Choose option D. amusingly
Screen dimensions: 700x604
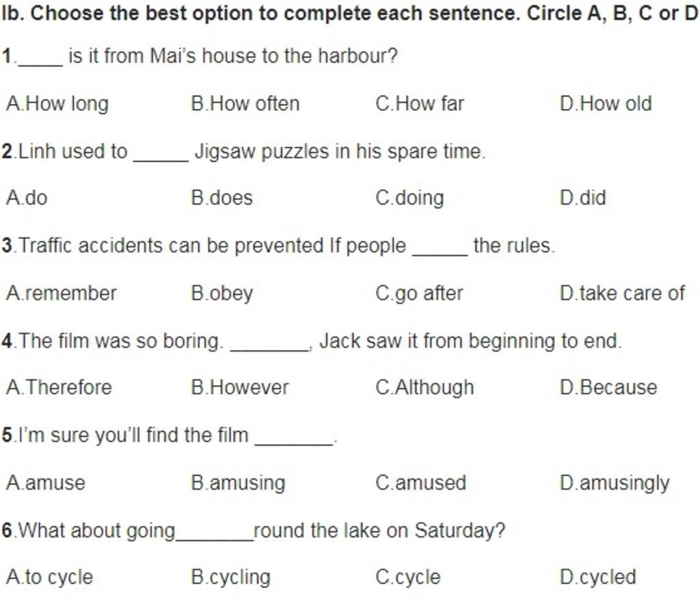pos(615,484)
